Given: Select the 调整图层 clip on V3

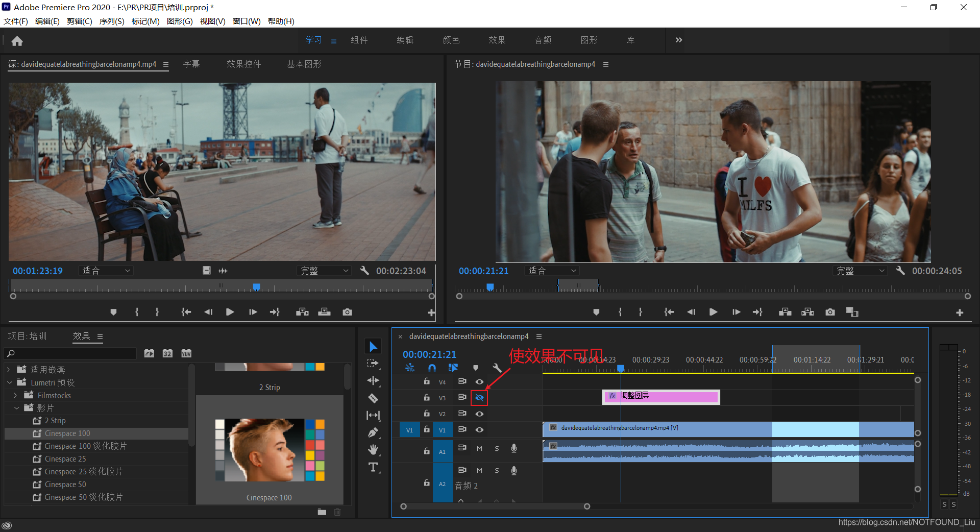Looking at the screenshot, I should tap(661, 397).
